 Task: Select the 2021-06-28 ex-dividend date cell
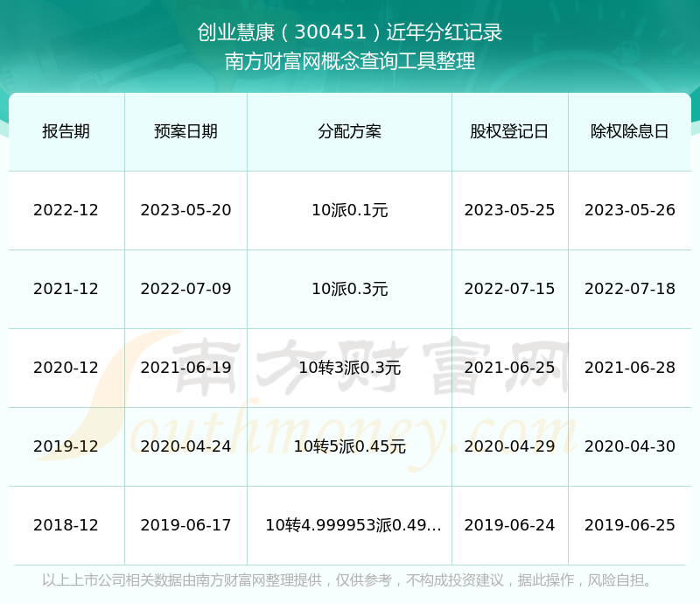(629, 368)
